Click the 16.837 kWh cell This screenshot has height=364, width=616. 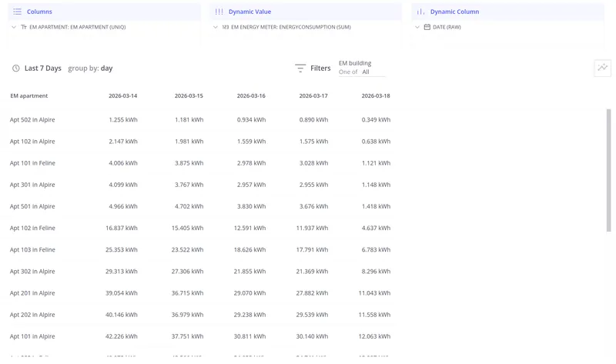pyautogui.click(x=122, y=228)
